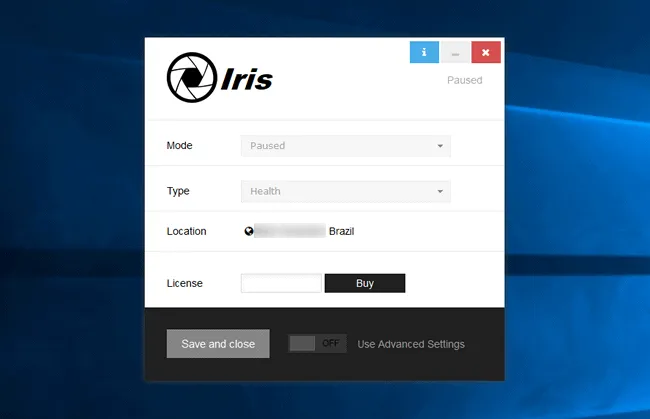Click the Iris title text
650x419 pixels.
tap(247, 79)
